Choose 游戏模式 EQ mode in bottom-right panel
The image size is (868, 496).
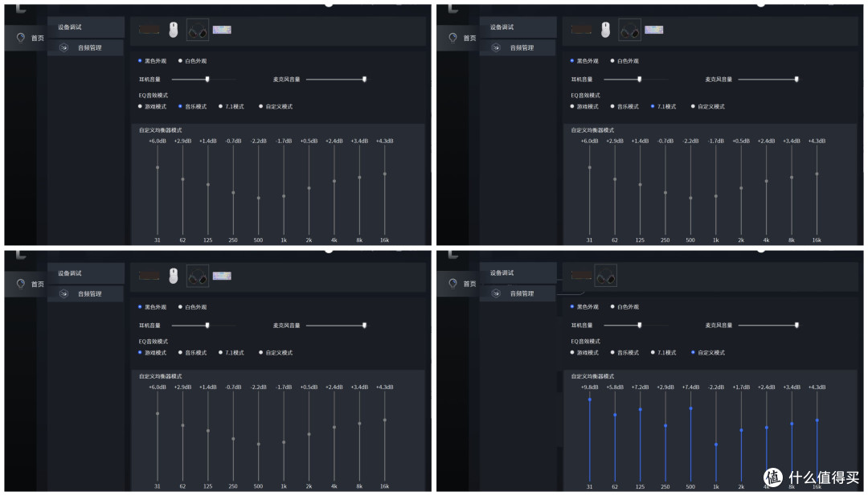[x=584, y=353]
